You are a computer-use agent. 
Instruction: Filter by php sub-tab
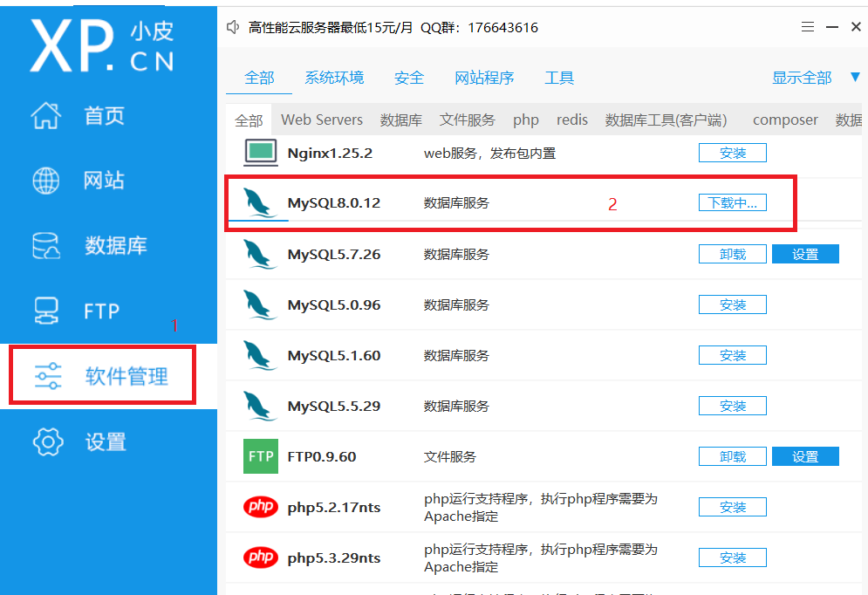(x=526, y=120)
